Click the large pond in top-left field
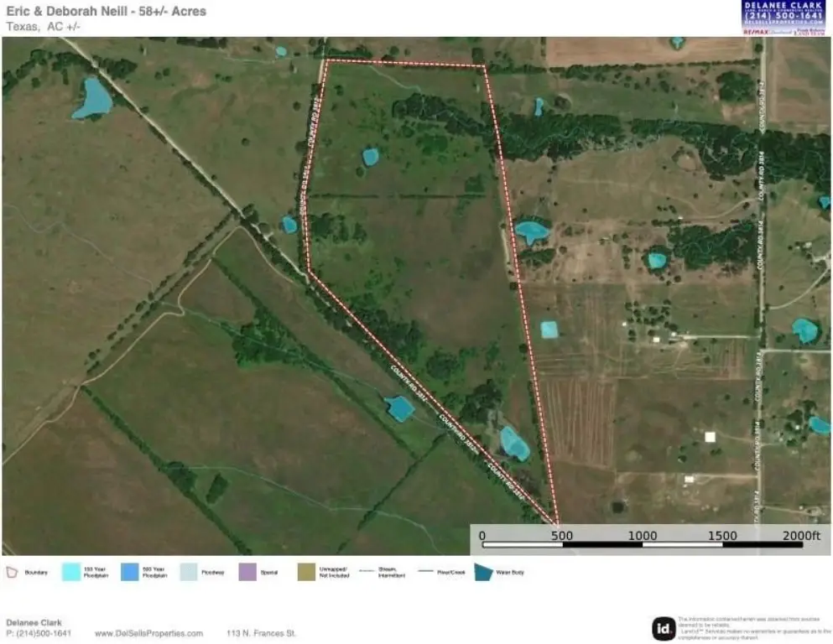The width and height of the screenshot is (833, 644). point(92,100)
